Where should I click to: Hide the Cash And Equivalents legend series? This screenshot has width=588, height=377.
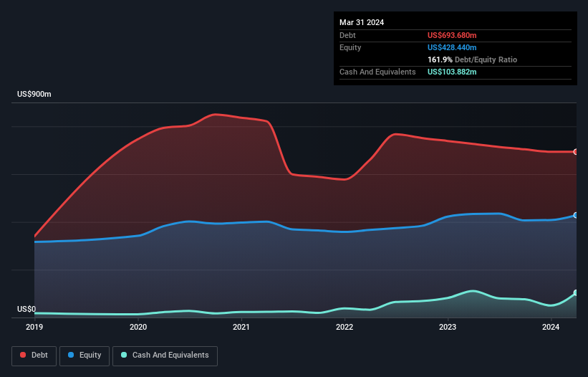pos(165,355)
